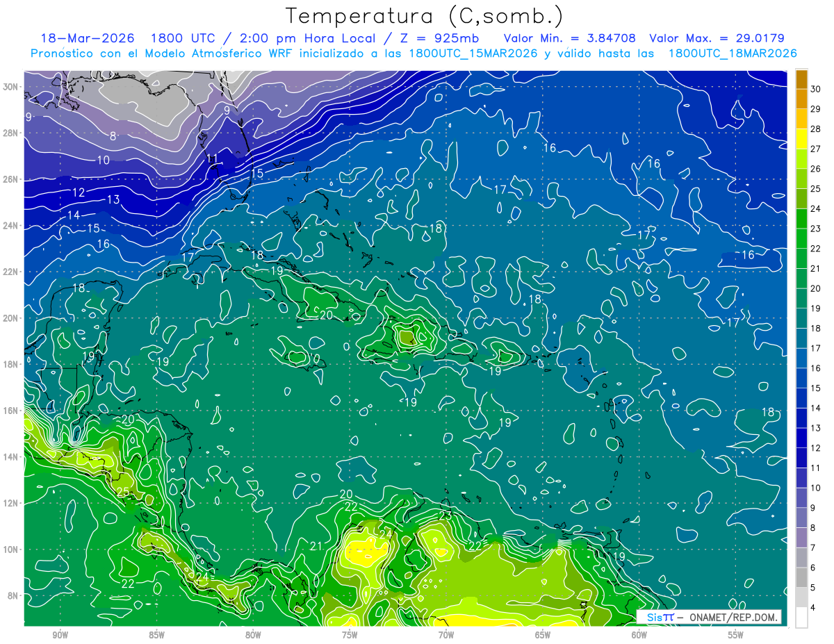Image resolution: width=834 pixels, height=644 pixels.
Task: Click color bar value label "22"
Action: coord(815,248)
